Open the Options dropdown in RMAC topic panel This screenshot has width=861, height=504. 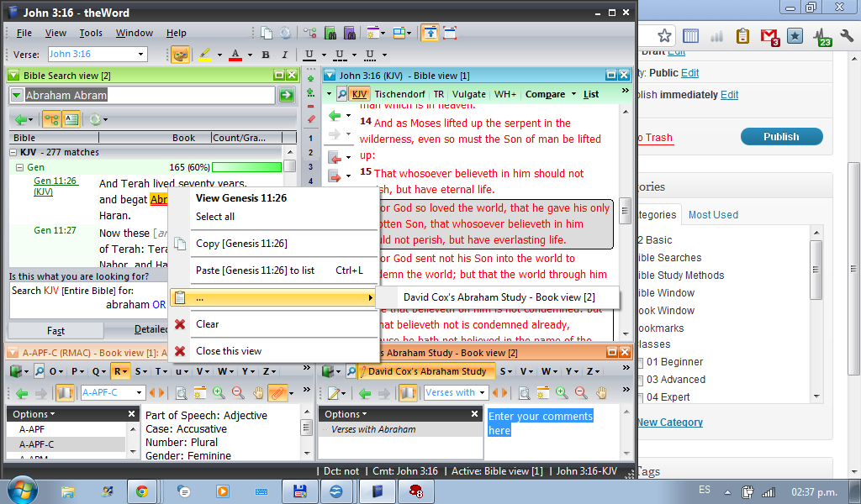tap(34, 414)
